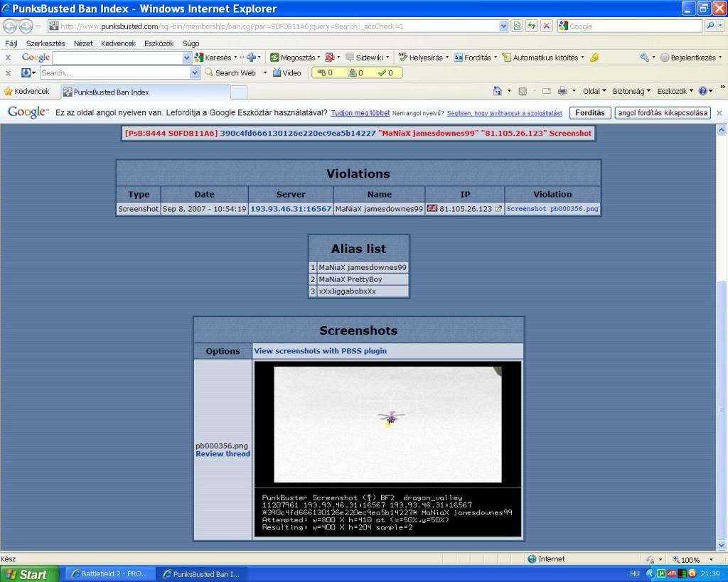Viewport: 728px width, 582px height.
Task: Click the Refresh page icon
Action: [531, 26]
